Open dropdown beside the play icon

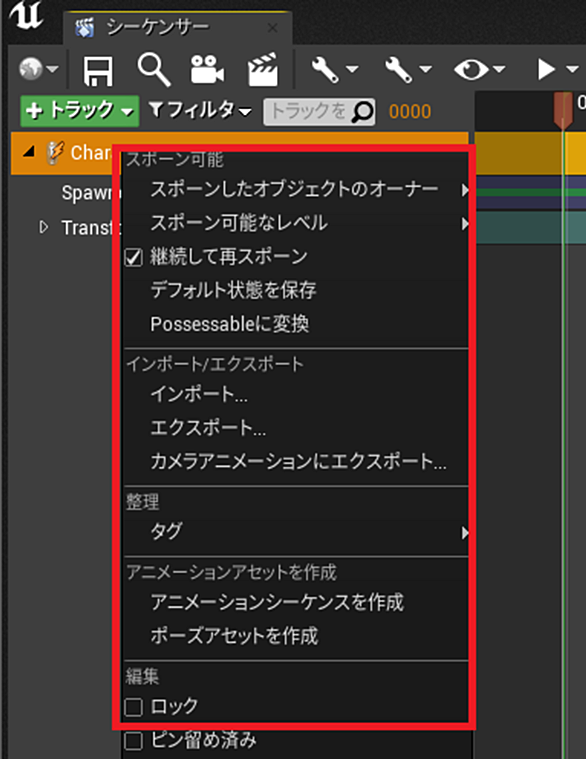pos(572,69)
